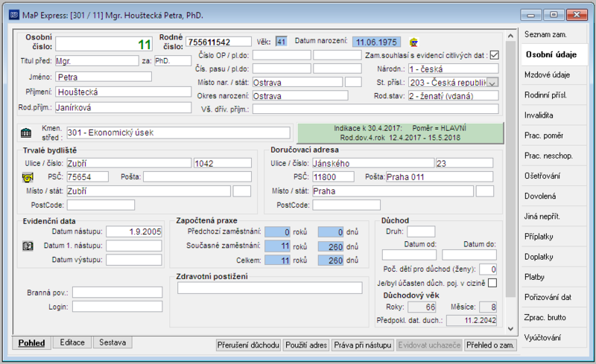Click the Číslo OP input field

click(282, 55)
